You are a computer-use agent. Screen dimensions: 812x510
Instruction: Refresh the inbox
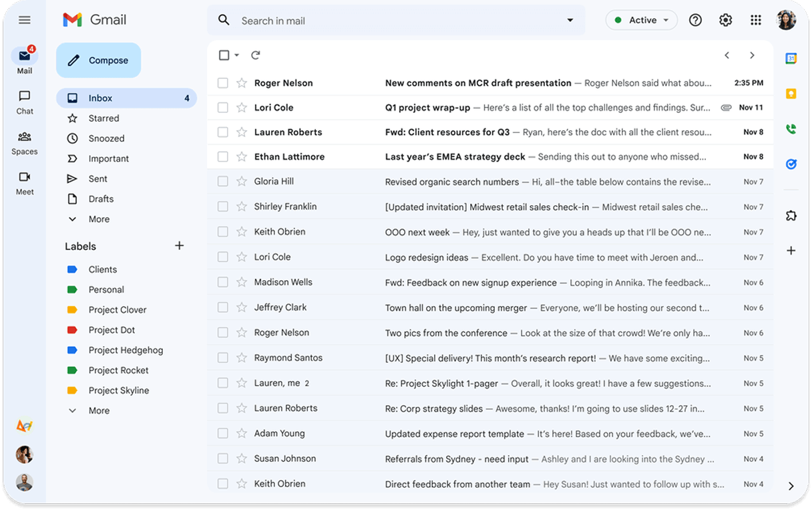point(255,55)
